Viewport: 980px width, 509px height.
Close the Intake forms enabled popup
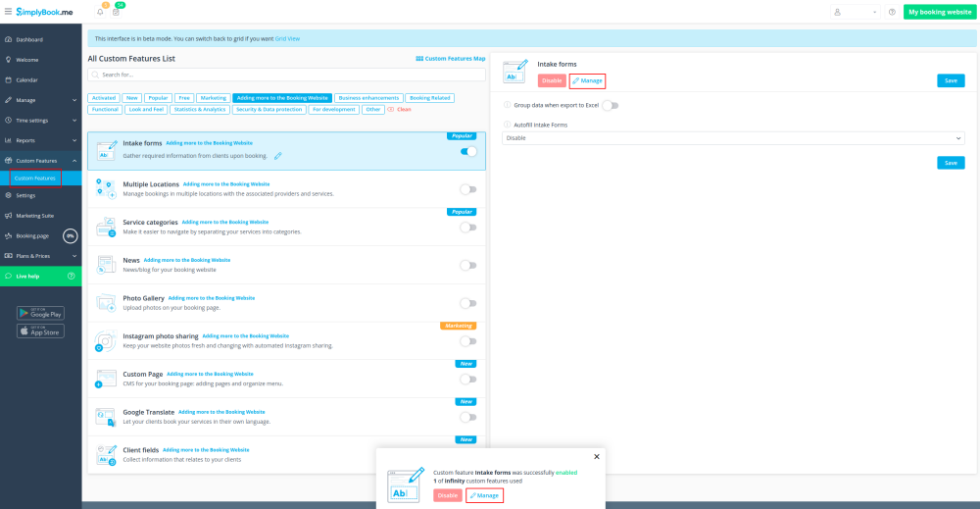click(596, 456)
